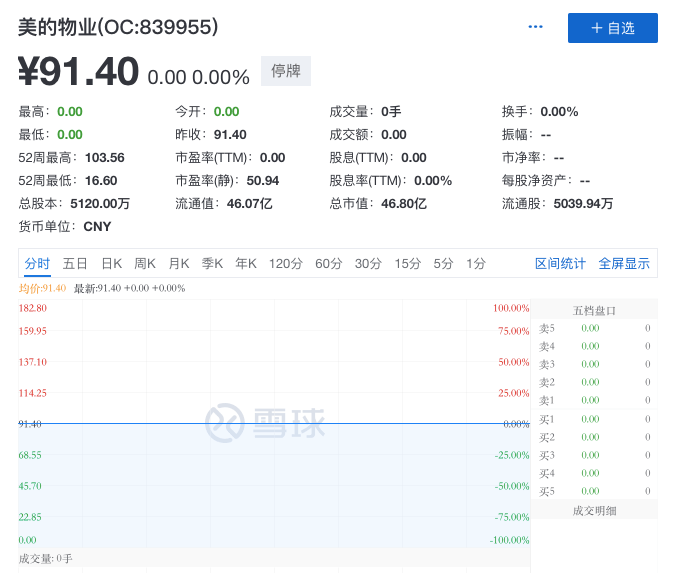Click the 股息率(TTM) value 0.00%

[x=433, y=180]
